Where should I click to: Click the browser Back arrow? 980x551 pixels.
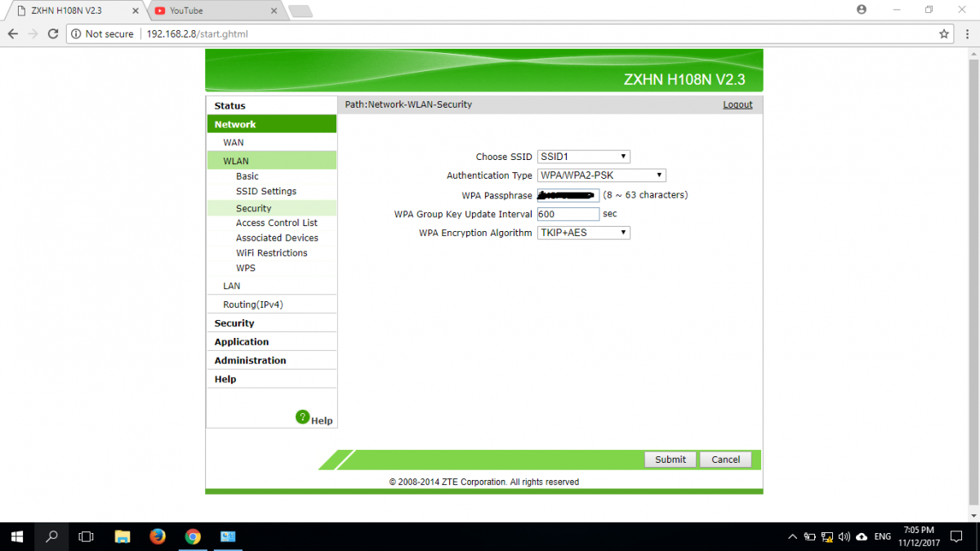pos(13,34)
